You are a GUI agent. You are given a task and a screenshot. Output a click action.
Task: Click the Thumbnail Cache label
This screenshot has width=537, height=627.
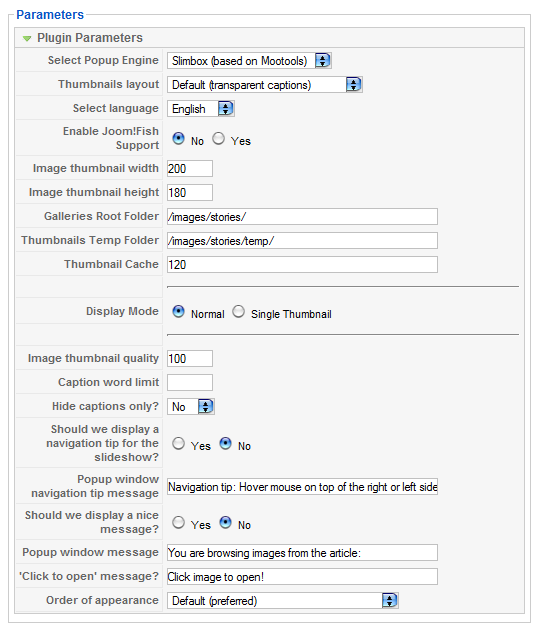pos(112,264)
